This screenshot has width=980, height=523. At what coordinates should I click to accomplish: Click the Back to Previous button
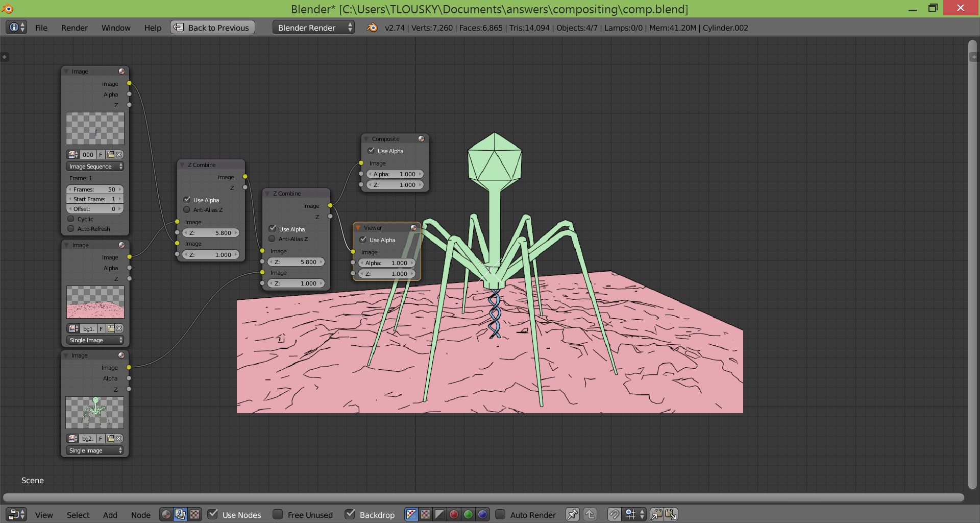tap(212, 28)
